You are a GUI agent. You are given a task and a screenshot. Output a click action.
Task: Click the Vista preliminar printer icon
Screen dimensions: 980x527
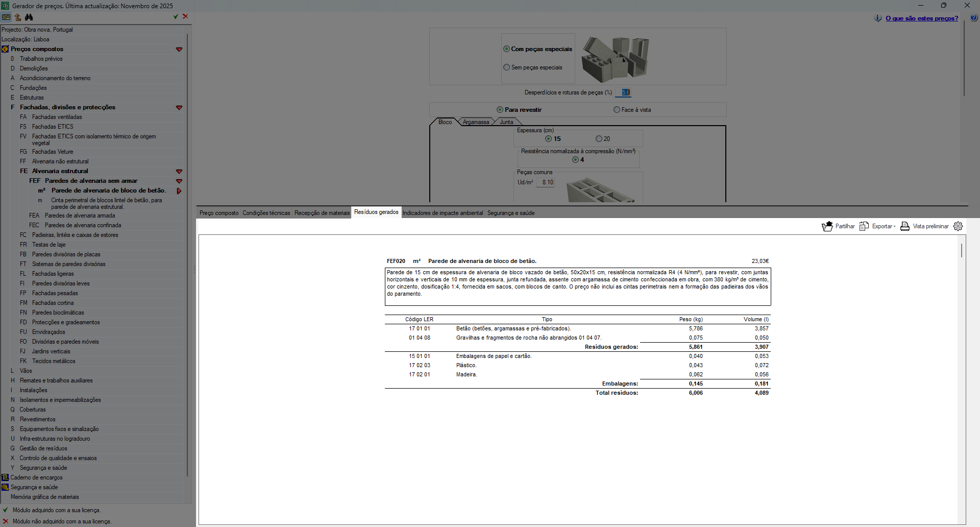905,226
